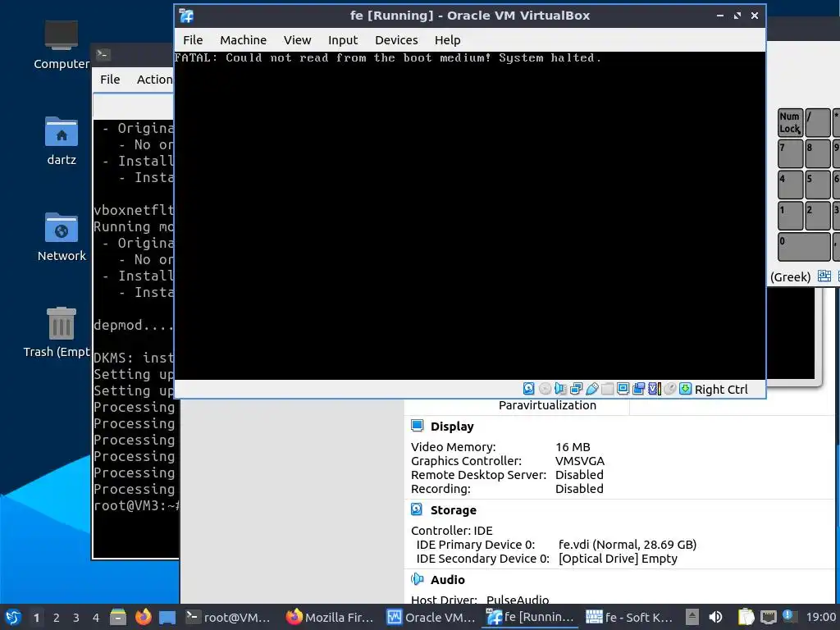This screenshot has height=630, width=840.
Task: Open the volume control in the system tray
Action: 715,617
